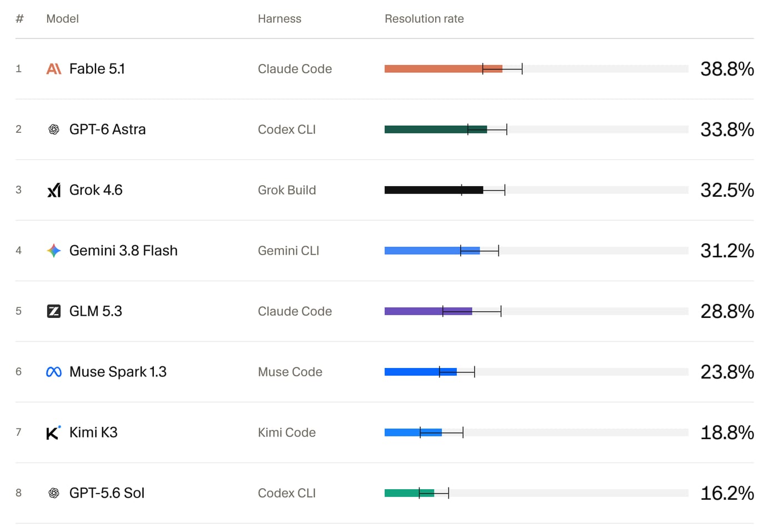
Task: Click the 38.8% score value
Action: pos(727,69)
